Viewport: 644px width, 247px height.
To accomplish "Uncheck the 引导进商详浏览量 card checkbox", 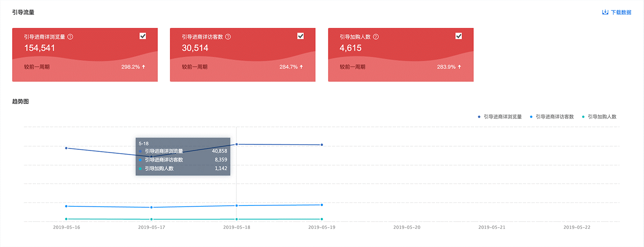I will (x=143, y=36).
